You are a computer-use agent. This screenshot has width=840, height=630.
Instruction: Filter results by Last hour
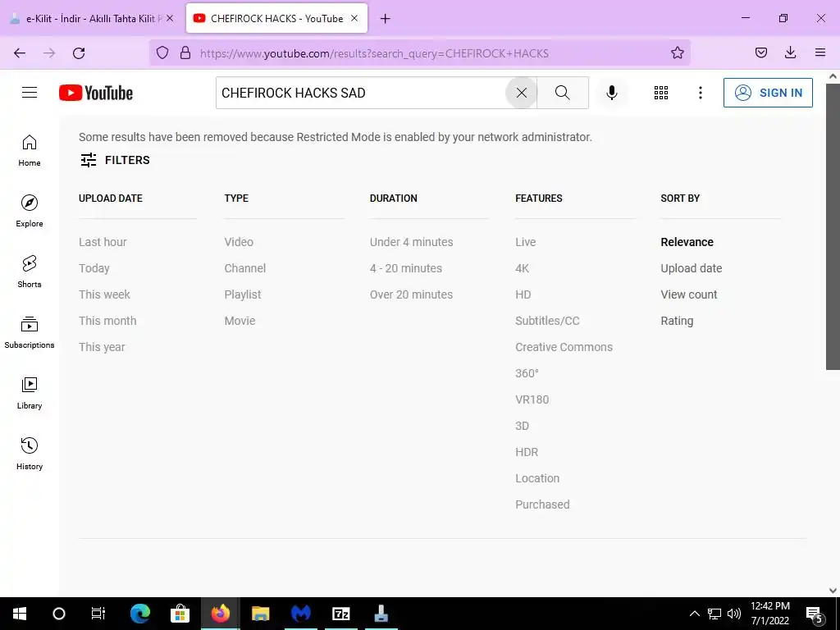[x=103, y=242]
